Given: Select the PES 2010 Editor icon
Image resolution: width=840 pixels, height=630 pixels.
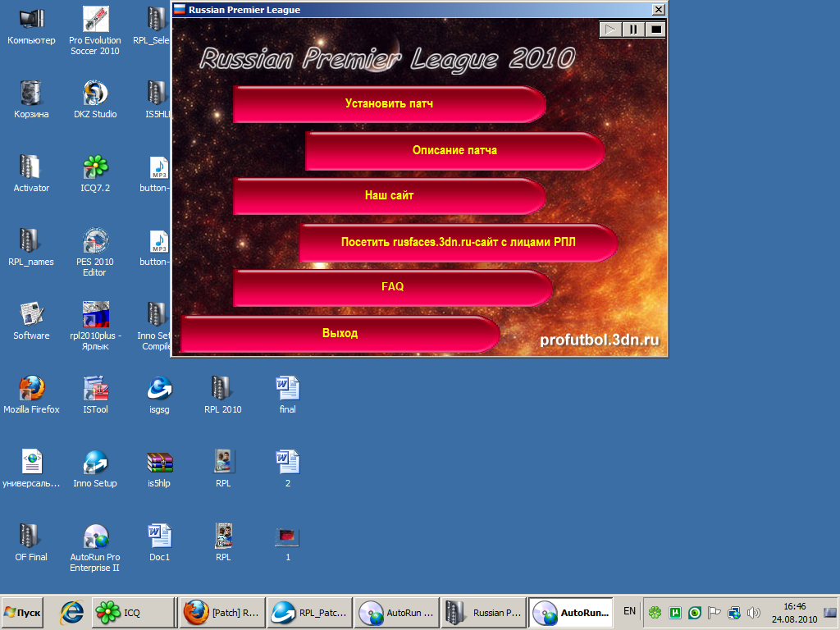Looking at the screenshot, I should 95,253.
